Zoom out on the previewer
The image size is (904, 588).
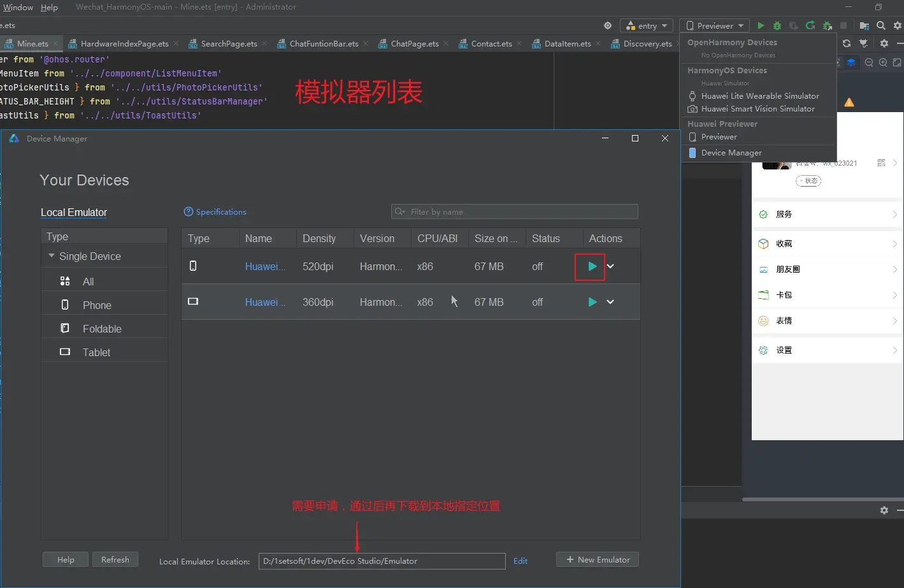869,62
